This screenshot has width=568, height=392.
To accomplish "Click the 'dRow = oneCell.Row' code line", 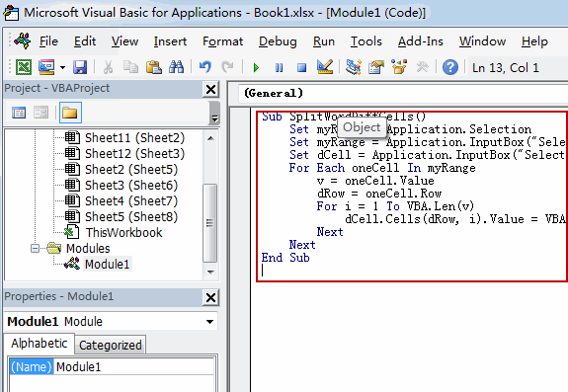I will pyautogui.click(x=379, y=194).
